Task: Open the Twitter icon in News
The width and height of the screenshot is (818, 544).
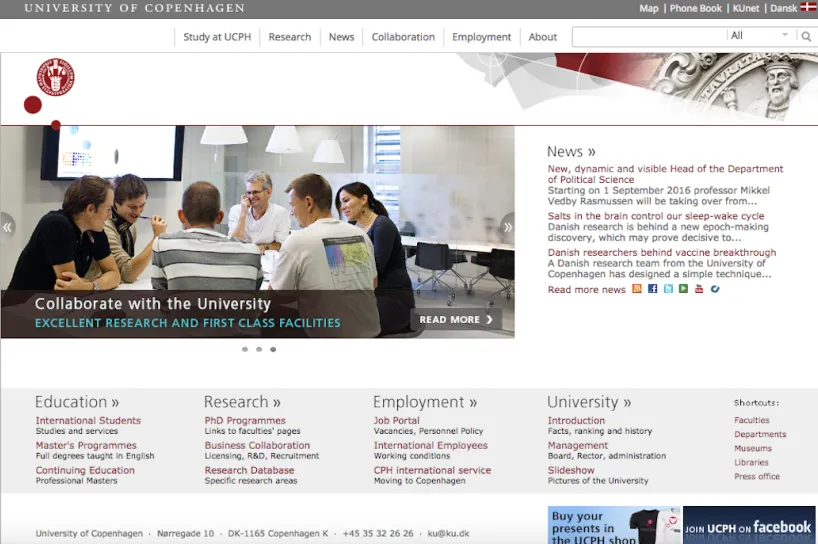Action: (668, 289)
